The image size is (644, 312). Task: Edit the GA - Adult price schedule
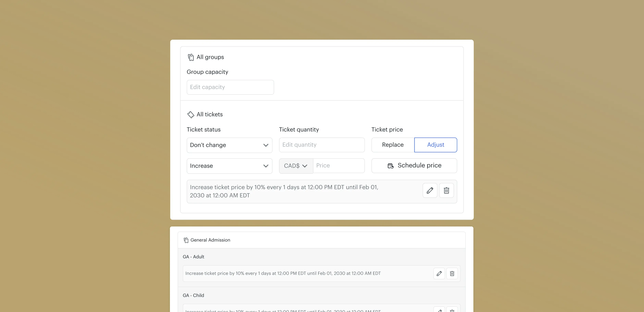click(x=439, y=274)
